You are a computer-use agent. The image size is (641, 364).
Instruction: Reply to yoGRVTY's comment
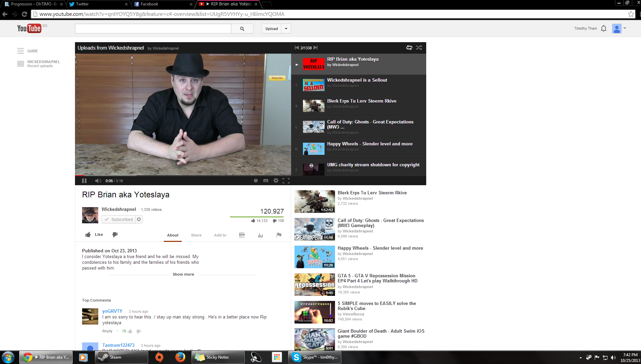click(107, 331)
